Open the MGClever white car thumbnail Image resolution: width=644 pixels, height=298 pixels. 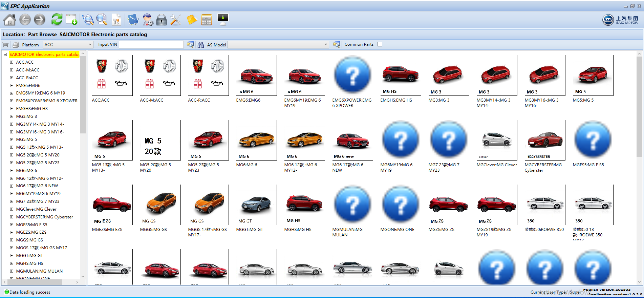click(497, 140)
